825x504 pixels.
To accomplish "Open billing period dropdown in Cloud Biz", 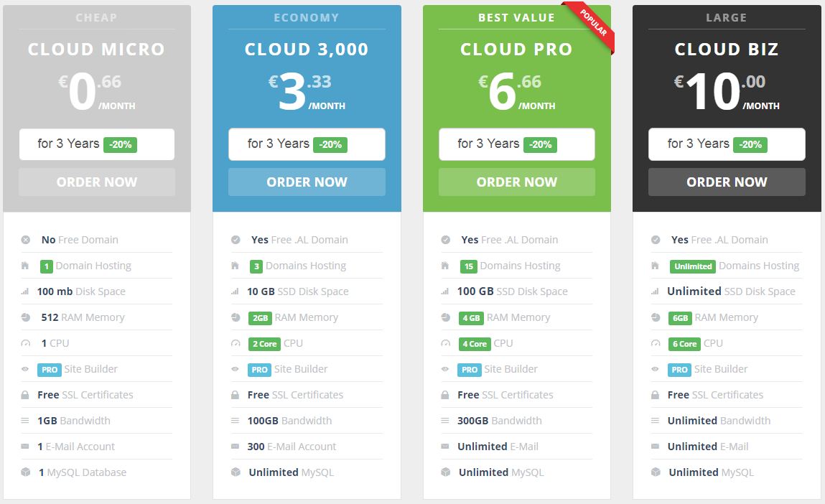I will point(727,144).
